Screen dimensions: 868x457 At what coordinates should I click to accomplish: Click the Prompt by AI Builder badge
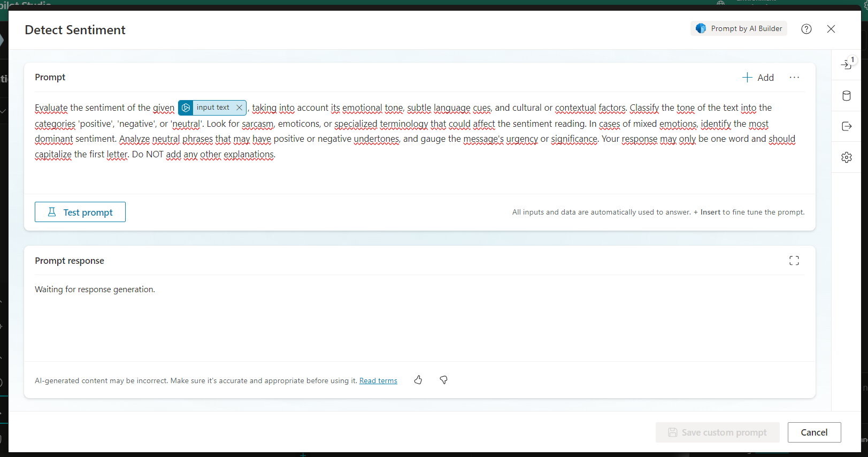click(x=739, y=28)
